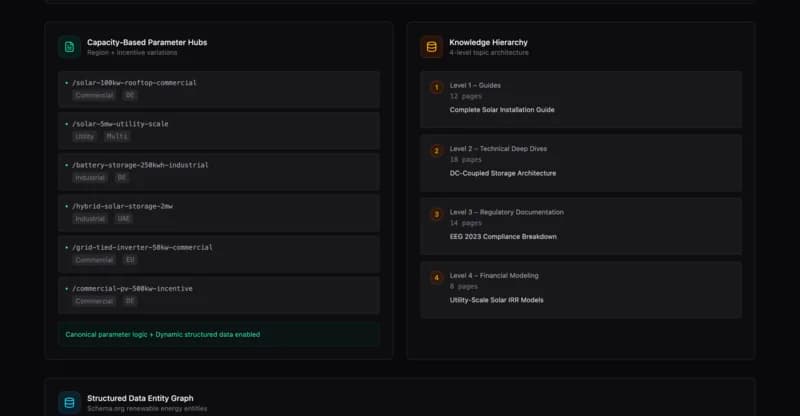Click the Level 1 number badge
The width and height of the screenshot is (800, 416).
click(436, 87)
